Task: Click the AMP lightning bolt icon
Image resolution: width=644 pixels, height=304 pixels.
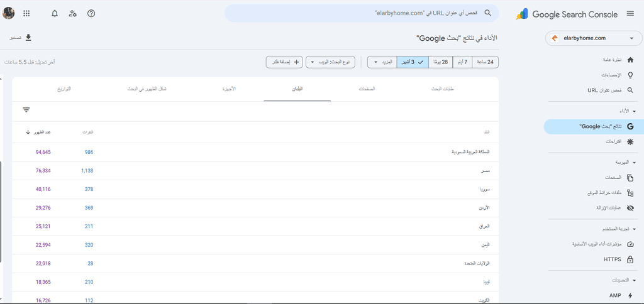Action: 630,295
